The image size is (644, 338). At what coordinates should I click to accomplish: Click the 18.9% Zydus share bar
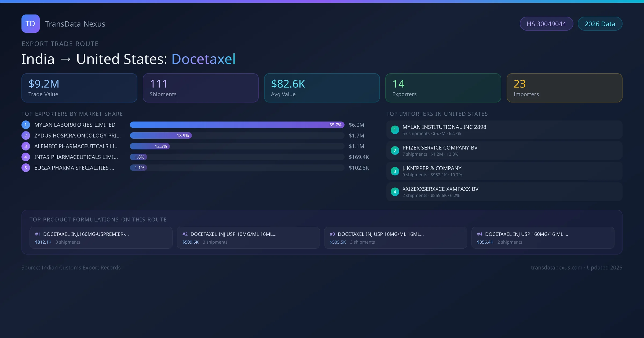tap(160, 135)
